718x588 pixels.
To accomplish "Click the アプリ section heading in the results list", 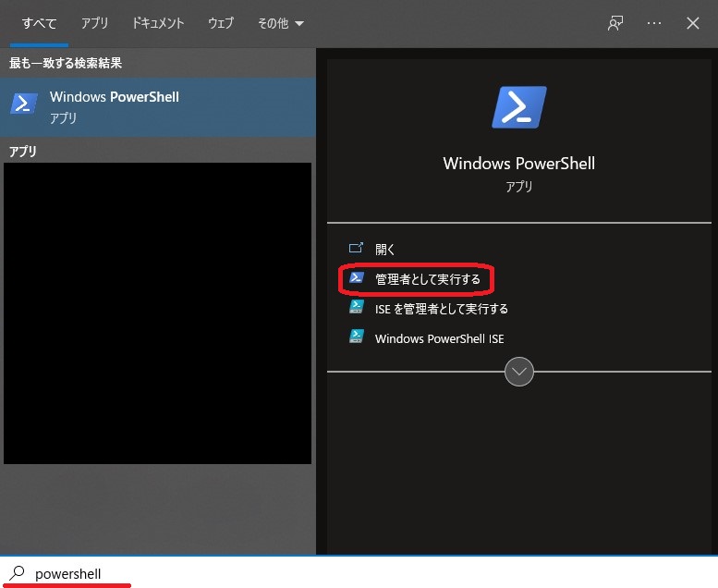I will point(23,152).
